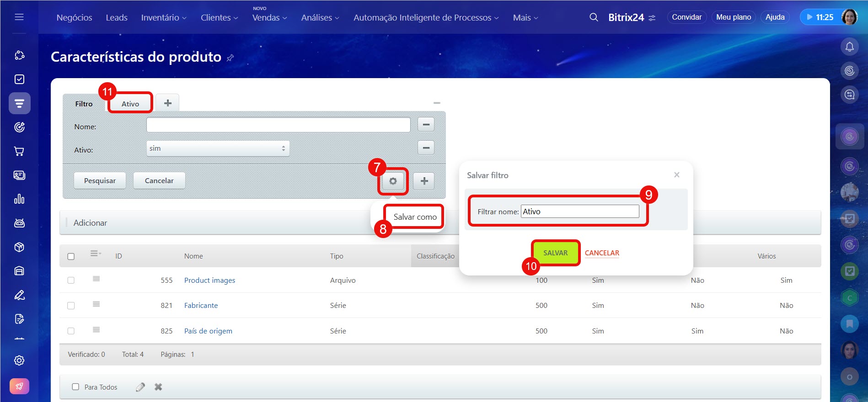This screenshot has height=402, width=868.
Task: Open the Fabricante property link
Action: tap(201, 306)
